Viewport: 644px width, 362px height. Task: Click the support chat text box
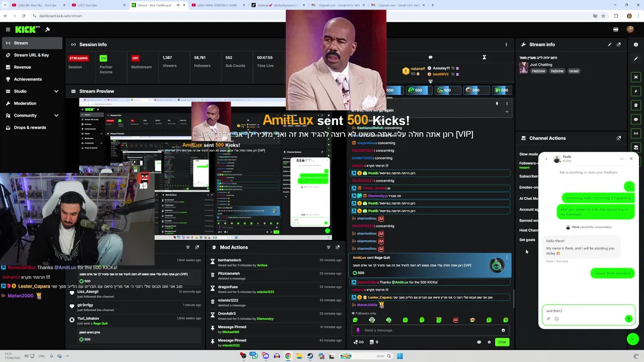coord(588,311)
